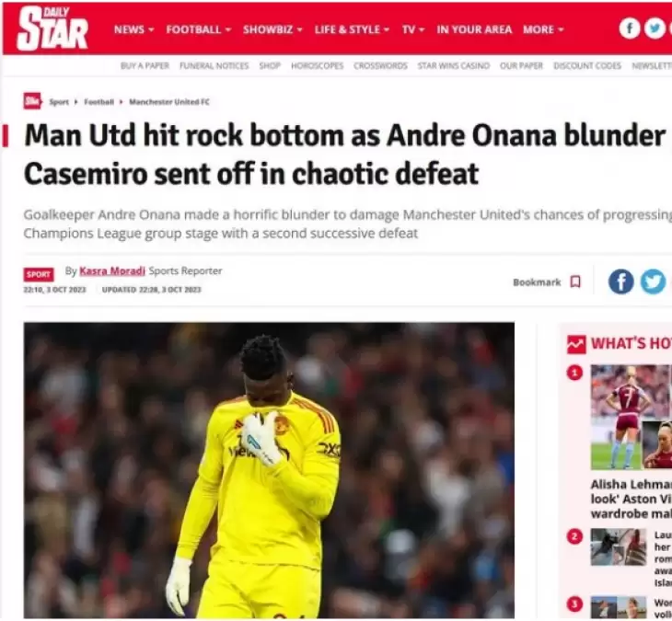Viewport: 672px width, 621px height.
Task: Click the Daily Star logo
Action: 52,29
